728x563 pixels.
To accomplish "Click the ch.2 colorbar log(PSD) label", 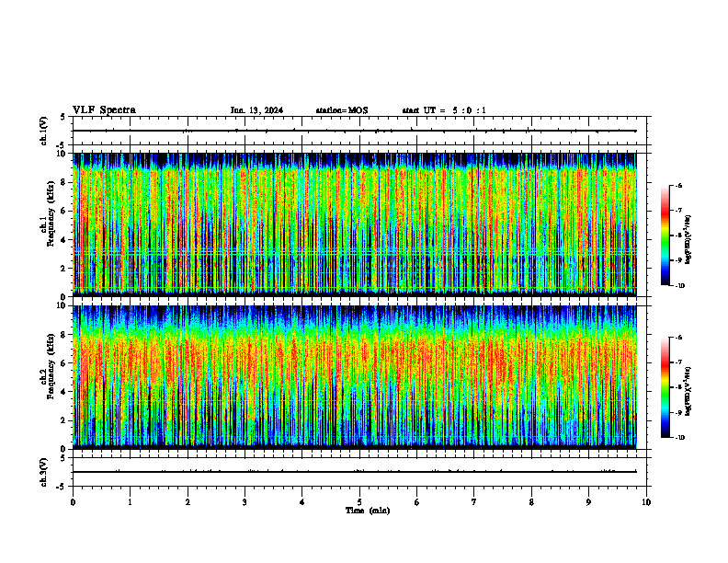I will coord(688,389).
